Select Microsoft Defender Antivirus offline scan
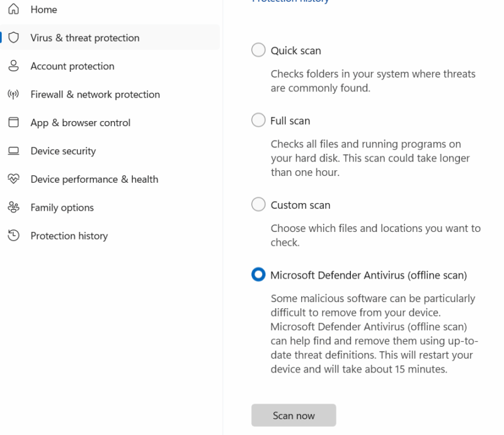 click(258, 274)
